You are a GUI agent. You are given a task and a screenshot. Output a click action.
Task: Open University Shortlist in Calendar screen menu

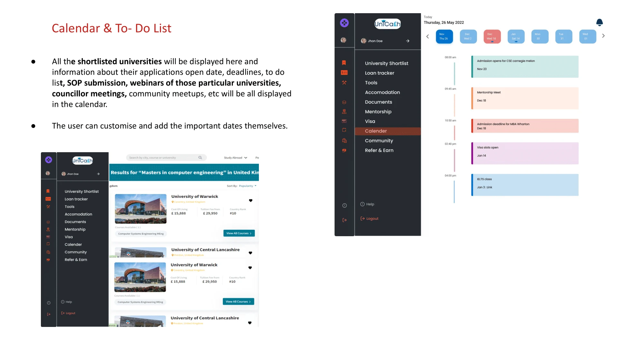pyautogui.click(x=386, y=63)
